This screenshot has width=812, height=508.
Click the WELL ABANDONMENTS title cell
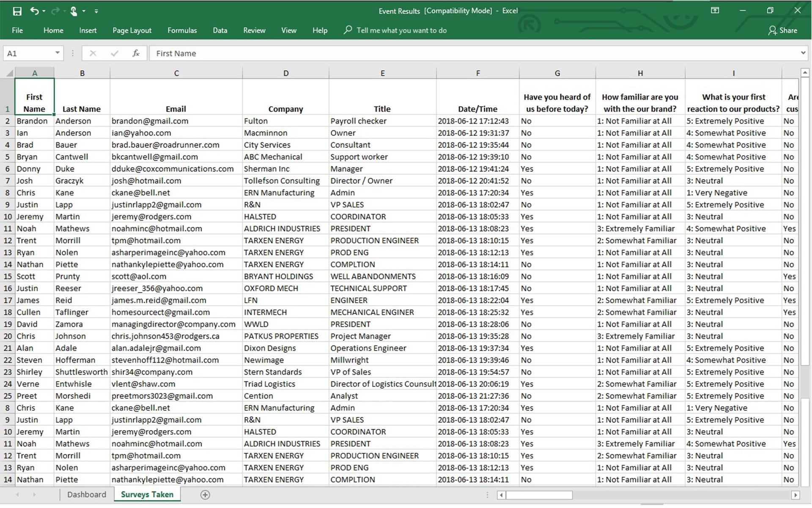click(383, 276)
